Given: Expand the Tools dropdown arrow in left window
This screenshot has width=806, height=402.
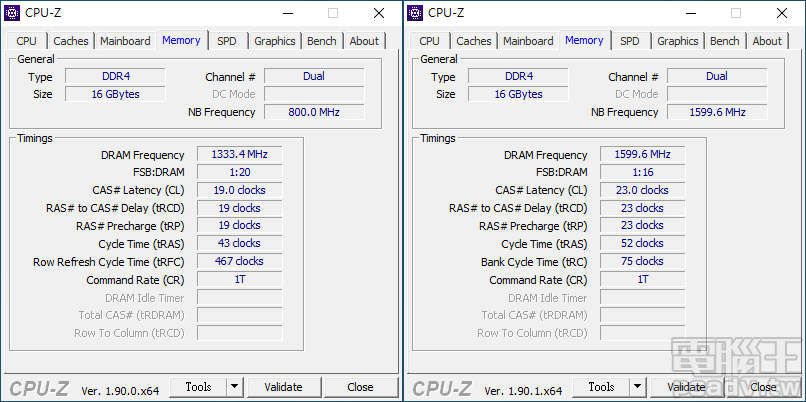Looking at the screenshot, I should click(x=233, y=387).
